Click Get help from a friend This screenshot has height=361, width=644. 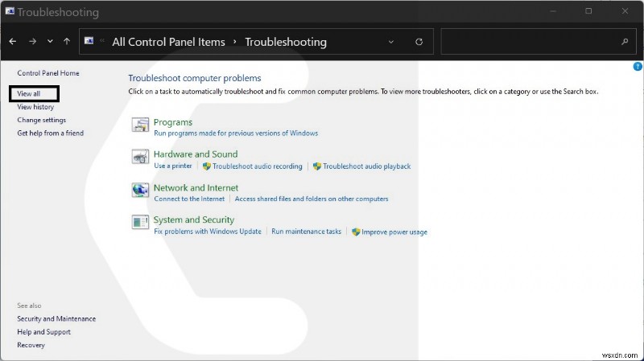[51, 133]
